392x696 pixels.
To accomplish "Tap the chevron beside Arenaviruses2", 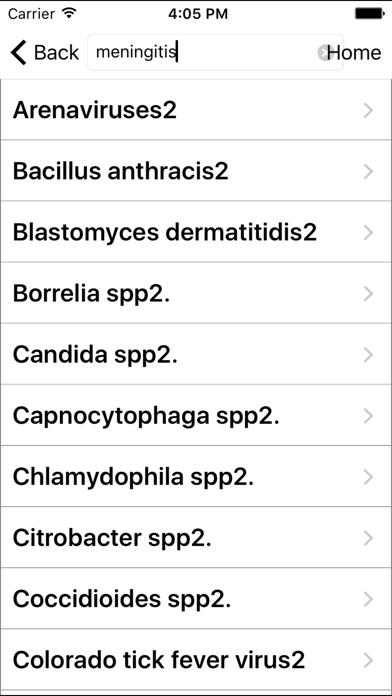I will (368, 110).
